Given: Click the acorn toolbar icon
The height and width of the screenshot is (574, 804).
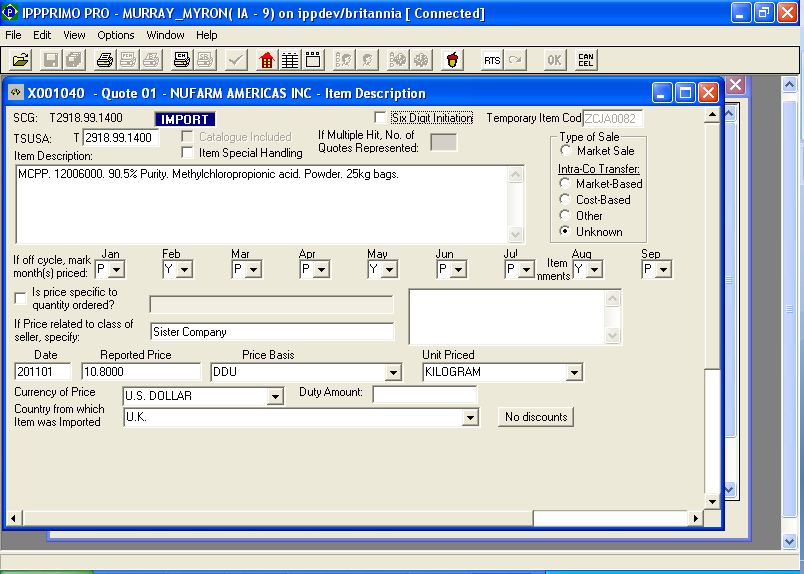Looking at the screenshot, I should 452,60.
